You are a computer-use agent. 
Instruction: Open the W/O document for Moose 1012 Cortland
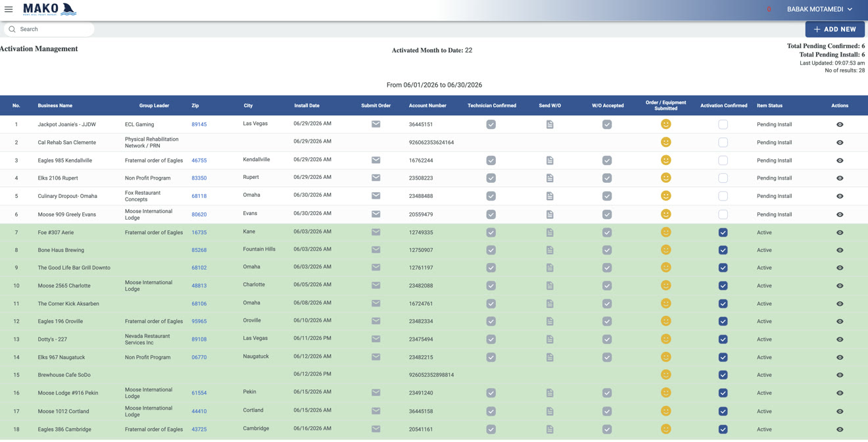550,411
